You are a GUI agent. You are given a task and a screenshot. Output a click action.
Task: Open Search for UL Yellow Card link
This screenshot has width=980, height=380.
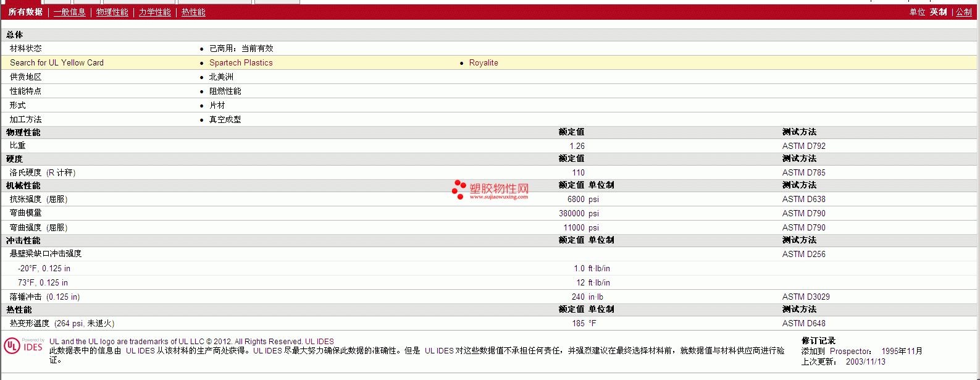[x=57, y=62]
